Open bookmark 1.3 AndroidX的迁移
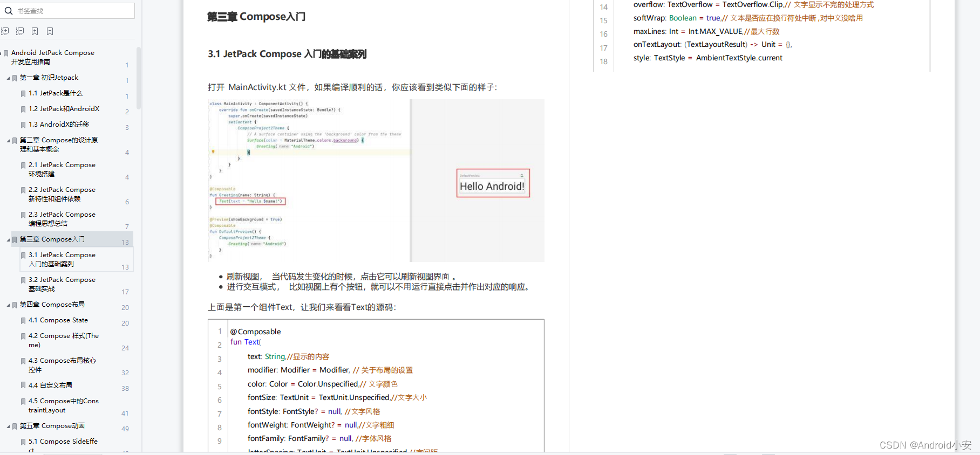Screen dimensions: 980x455 click(59, 125)
